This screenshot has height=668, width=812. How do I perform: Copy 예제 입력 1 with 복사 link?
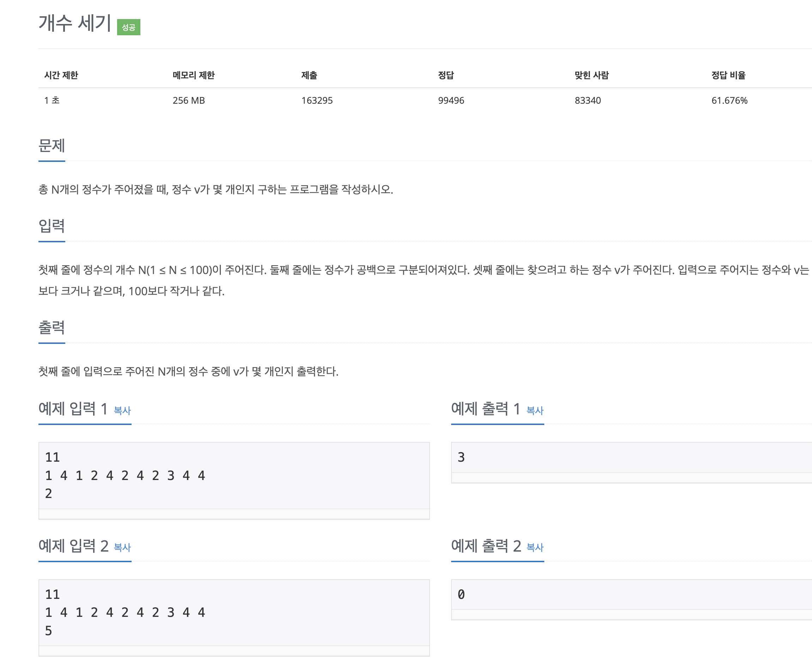[122, 411]
